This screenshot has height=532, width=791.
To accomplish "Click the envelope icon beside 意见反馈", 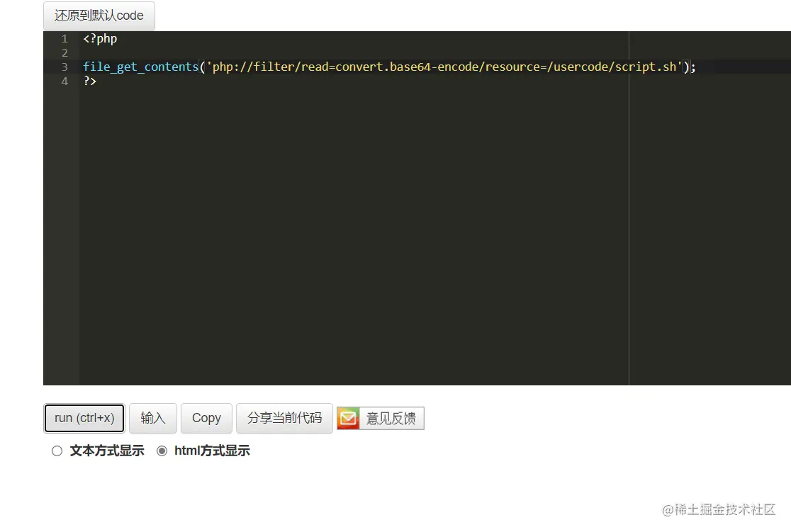I will pos(348,418).
